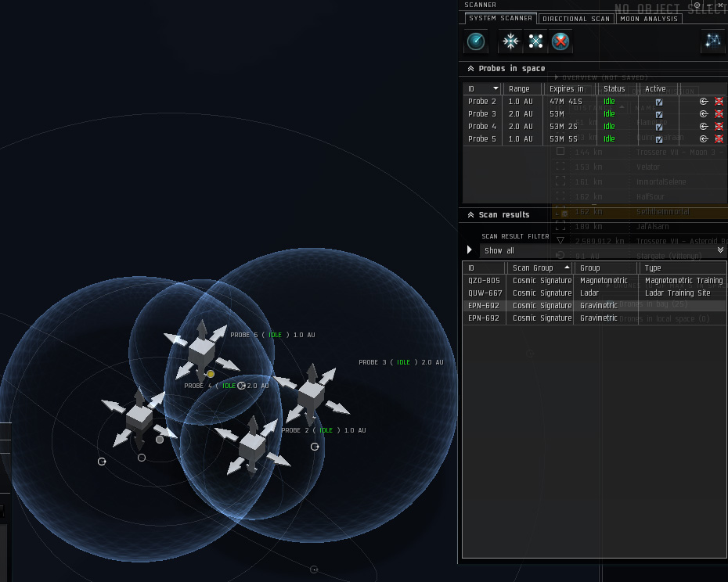The image size is (728, 582).
Task: Open the Show all scan filter dropdown
Action: pyautogui.click(x=603, y=250)
